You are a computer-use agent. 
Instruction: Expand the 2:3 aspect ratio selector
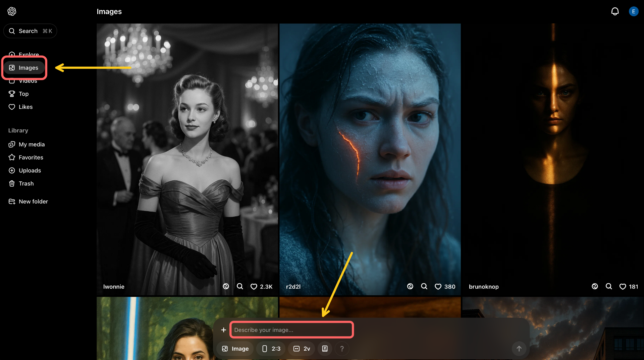(x=271, y=349)
